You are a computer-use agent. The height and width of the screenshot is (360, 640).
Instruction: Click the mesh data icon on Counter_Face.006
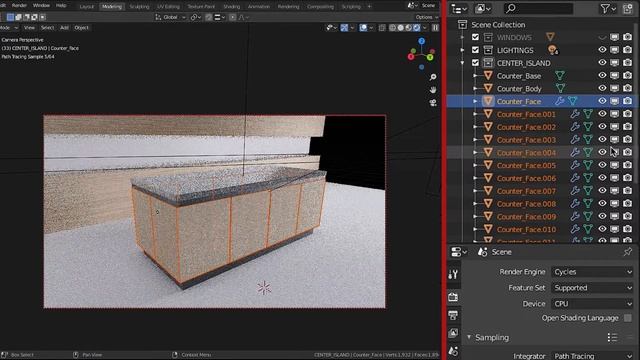point(588,178)
